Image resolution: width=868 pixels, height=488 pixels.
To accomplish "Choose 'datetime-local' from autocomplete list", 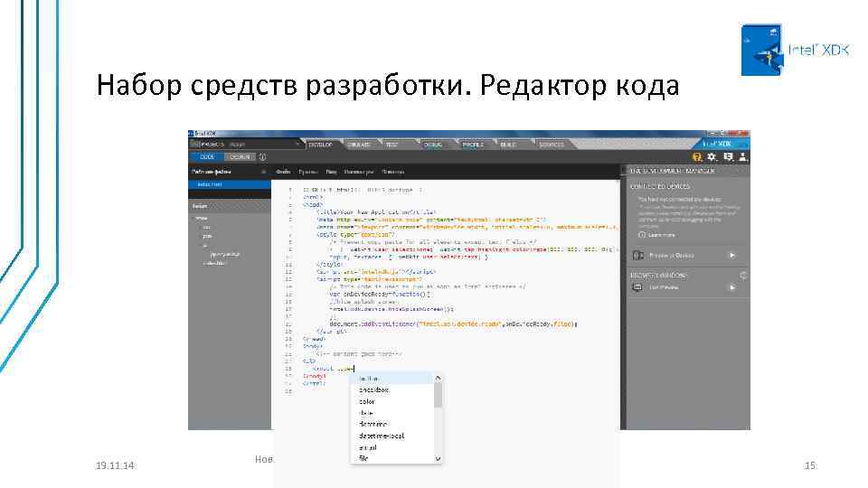I will click(392, 436).
